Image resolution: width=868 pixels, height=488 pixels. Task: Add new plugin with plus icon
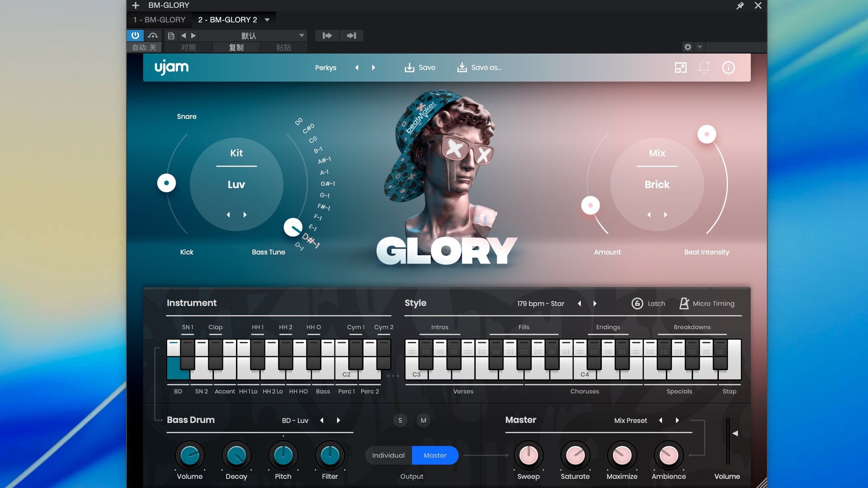coord(136,5)
